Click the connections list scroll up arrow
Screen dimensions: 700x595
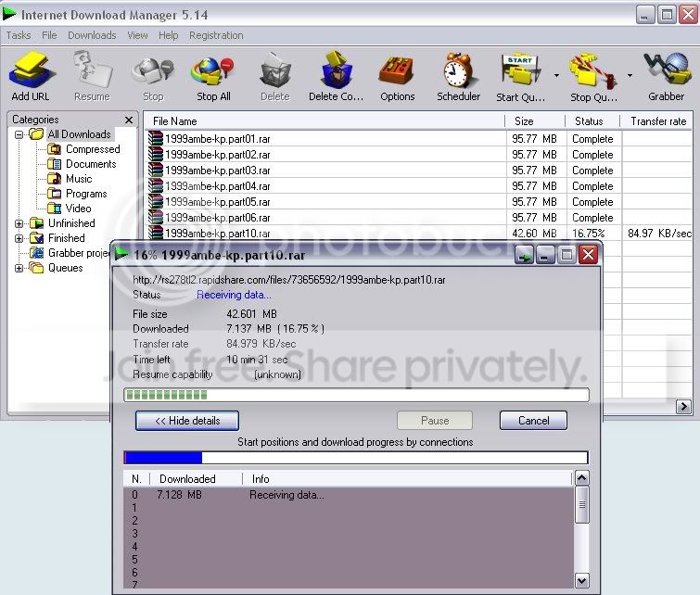point(581,478)
